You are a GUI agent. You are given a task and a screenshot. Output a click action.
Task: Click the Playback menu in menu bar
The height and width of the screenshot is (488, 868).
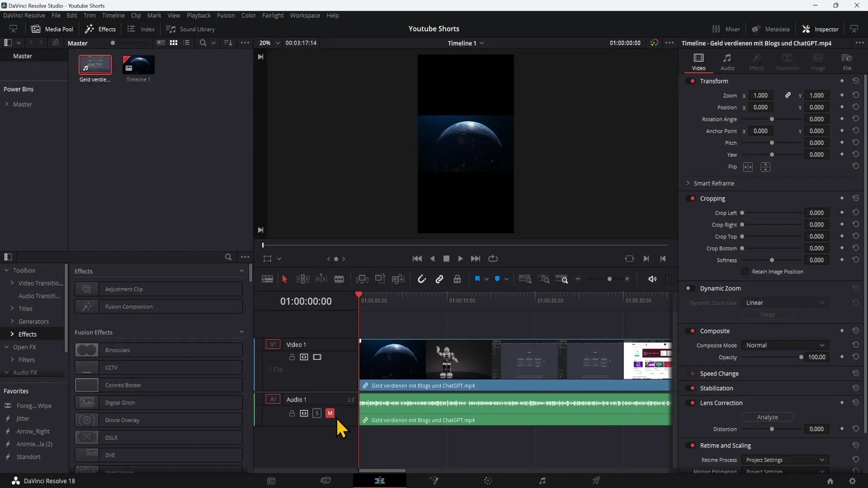[199, 15]
